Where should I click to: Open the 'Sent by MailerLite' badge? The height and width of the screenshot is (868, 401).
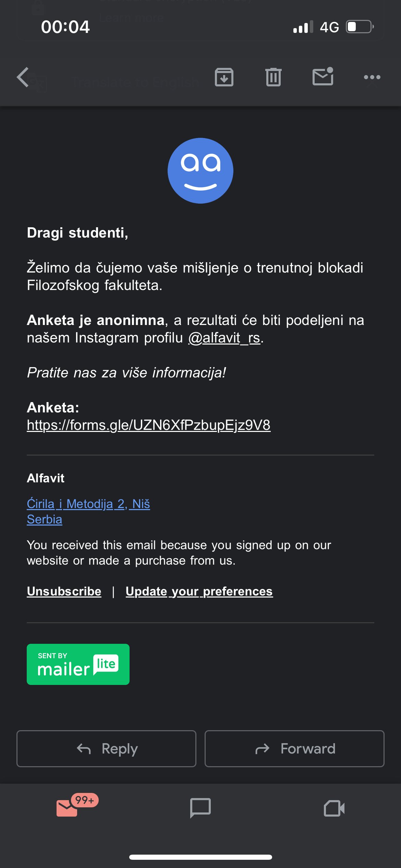tap(78, 664)
